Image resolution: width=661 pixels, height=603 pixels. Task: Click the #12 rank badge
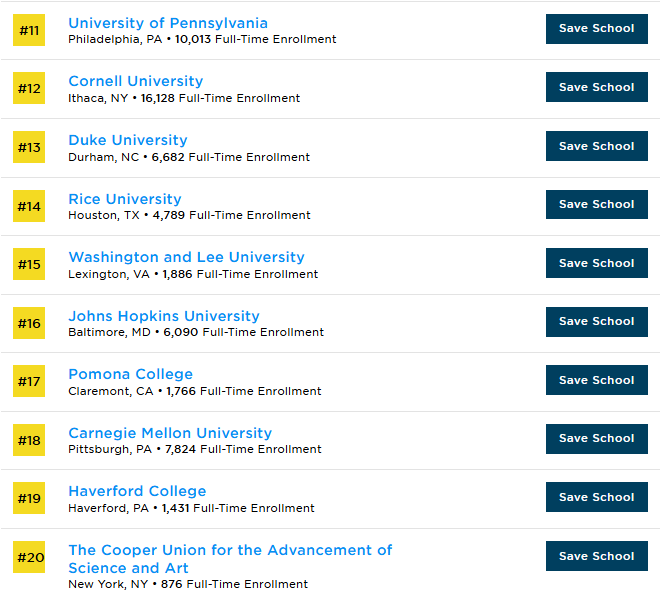click(29, 88)
